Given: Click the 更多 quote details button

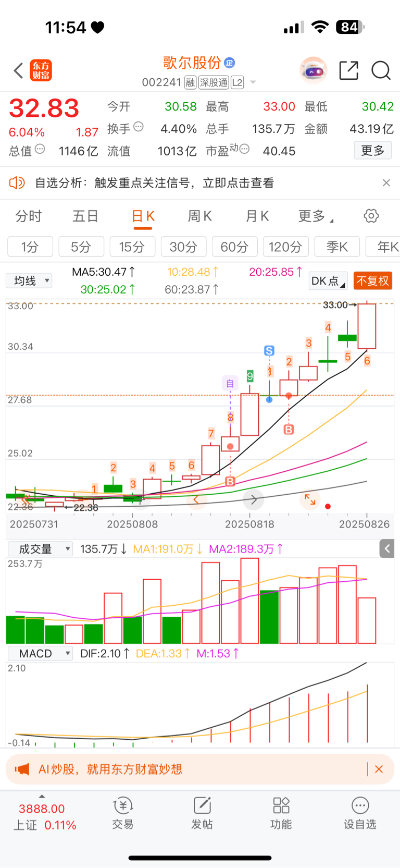Looking at the screenshot, I should 373,151.
